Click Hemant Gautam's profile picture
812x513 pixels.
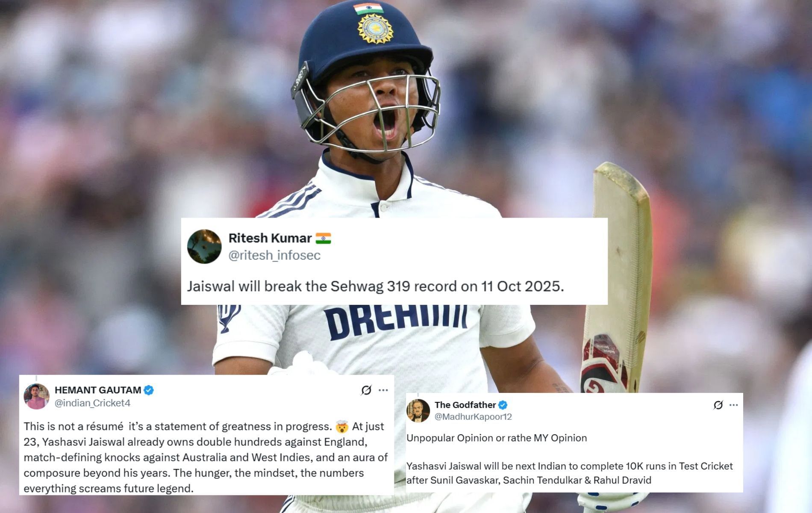[x=36, y=396]
